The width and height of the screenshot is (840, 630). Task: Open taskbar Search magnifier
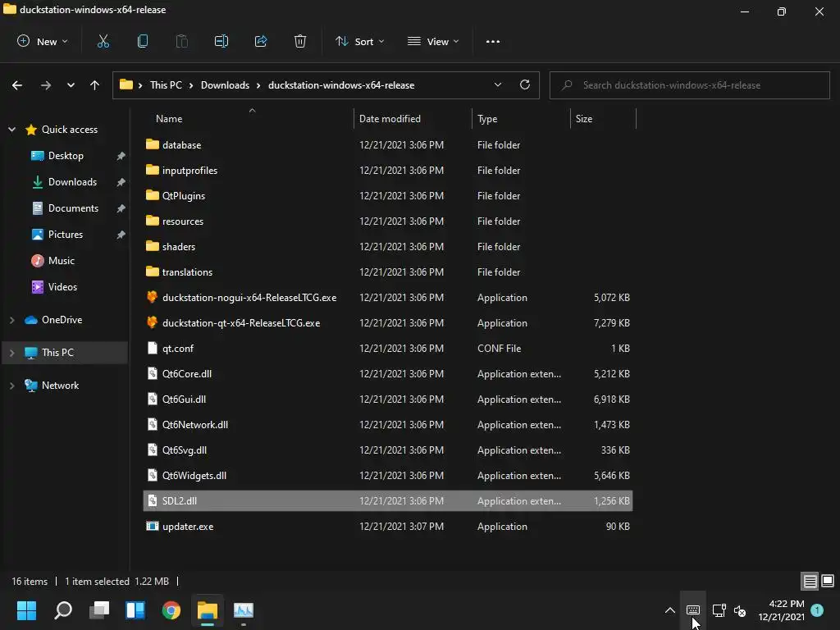pos(62,610)
